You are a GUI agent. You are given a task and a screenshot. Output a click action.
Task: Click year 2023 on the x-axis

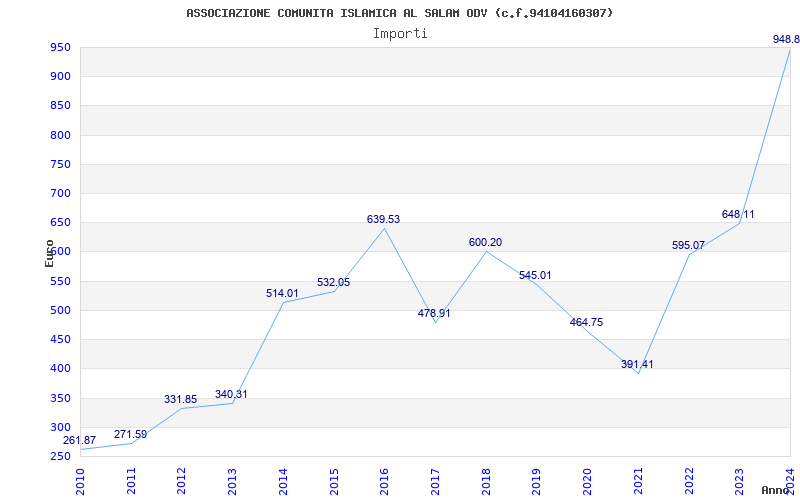(739, 482)
